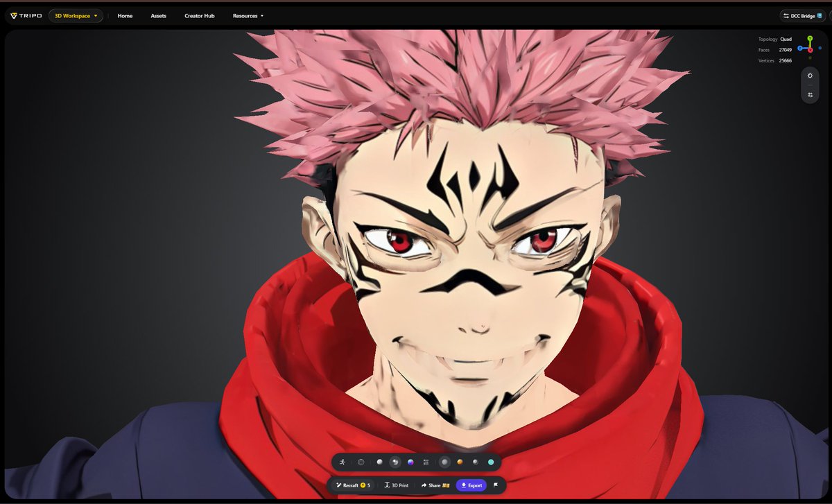Expand the Resources menu

(248, 15)
